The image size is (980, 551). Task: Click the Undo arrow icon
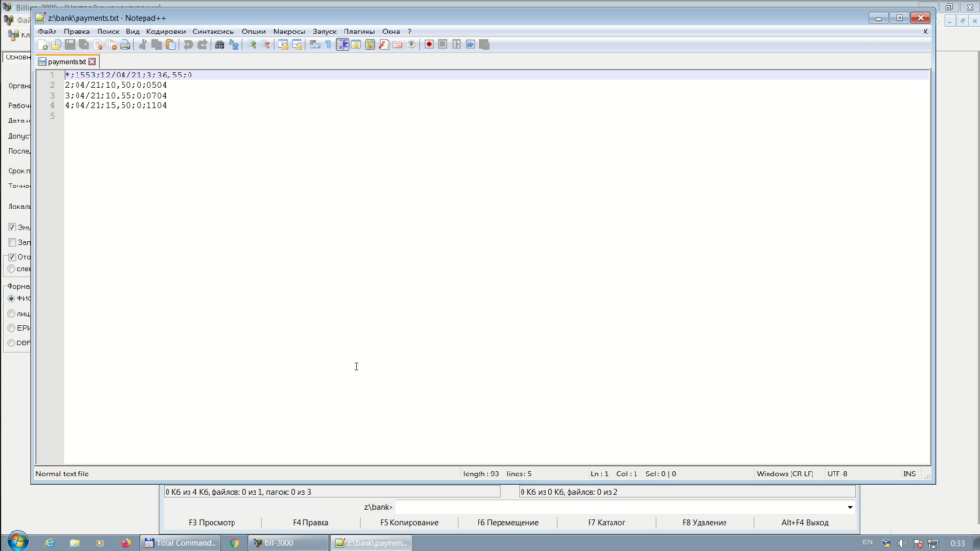189,45
